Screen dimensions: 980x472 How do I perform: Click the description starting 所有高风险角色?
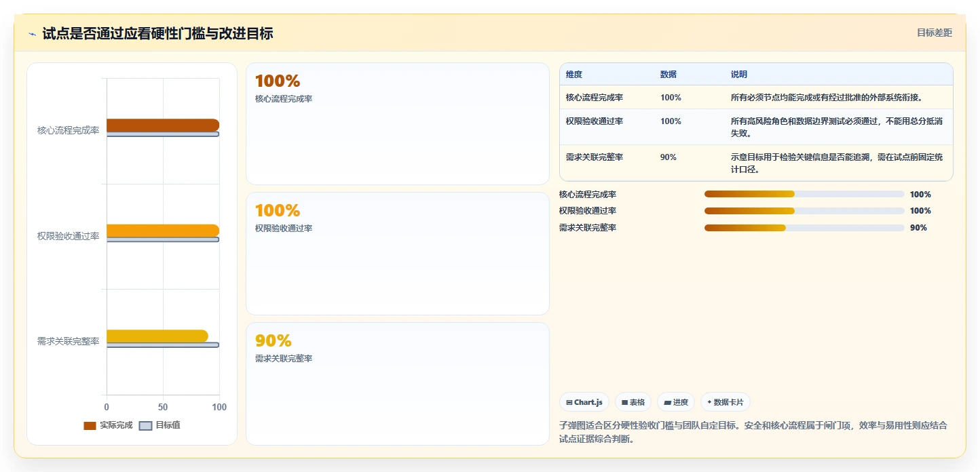click(x=838, y=127)
